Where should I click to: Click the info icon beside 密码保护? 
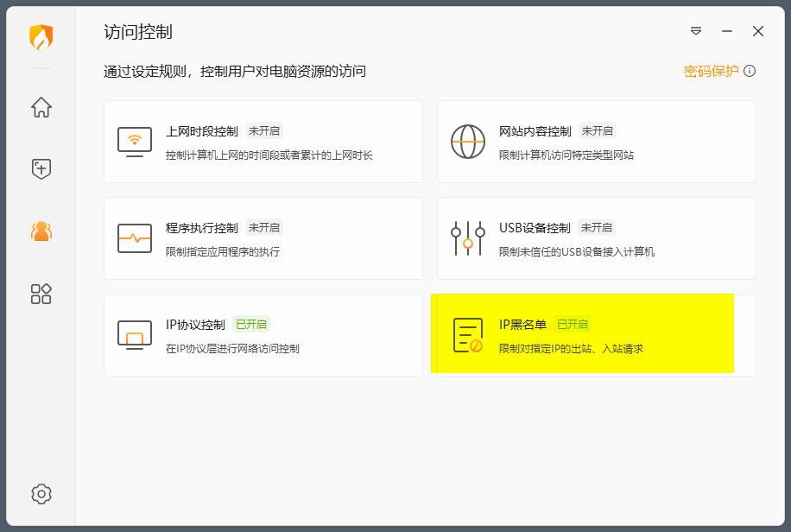[x=750, y=71]
